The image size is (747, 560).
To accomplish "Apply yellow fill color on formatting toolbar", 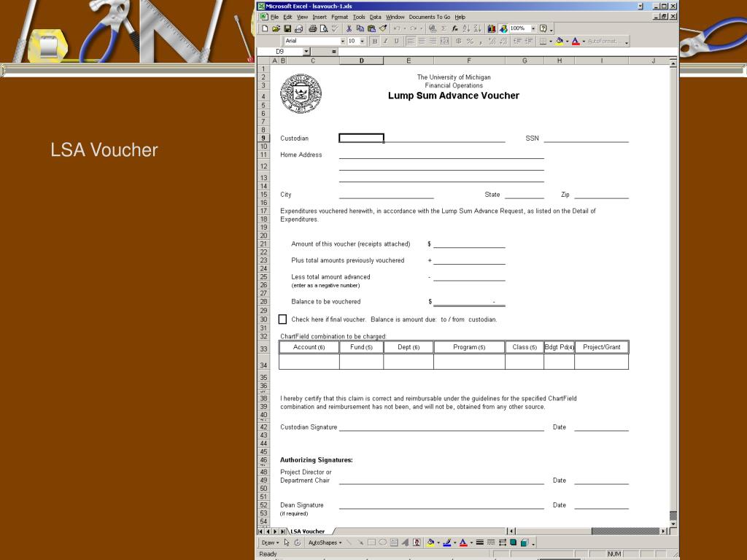I will point(560,42).
